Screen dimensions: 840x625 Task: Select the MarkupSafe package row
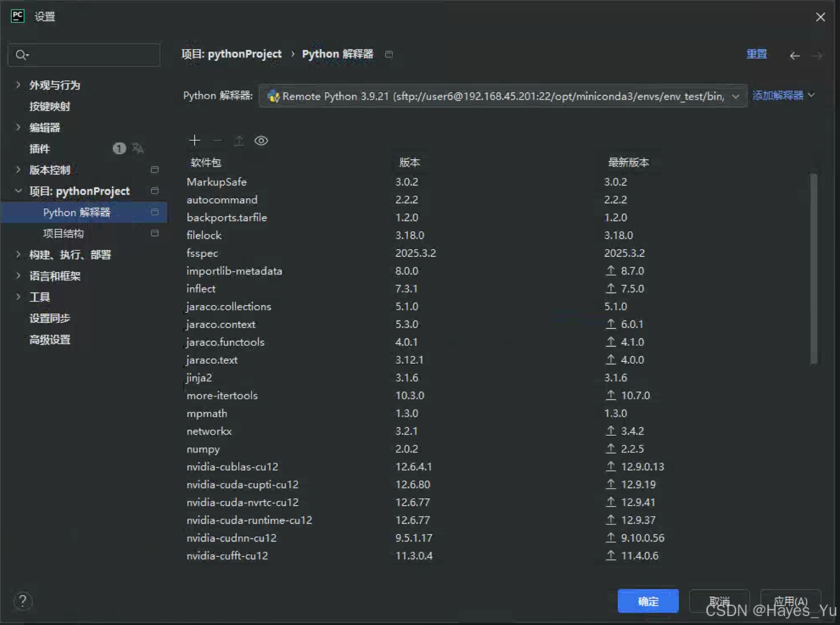(497, 182)
